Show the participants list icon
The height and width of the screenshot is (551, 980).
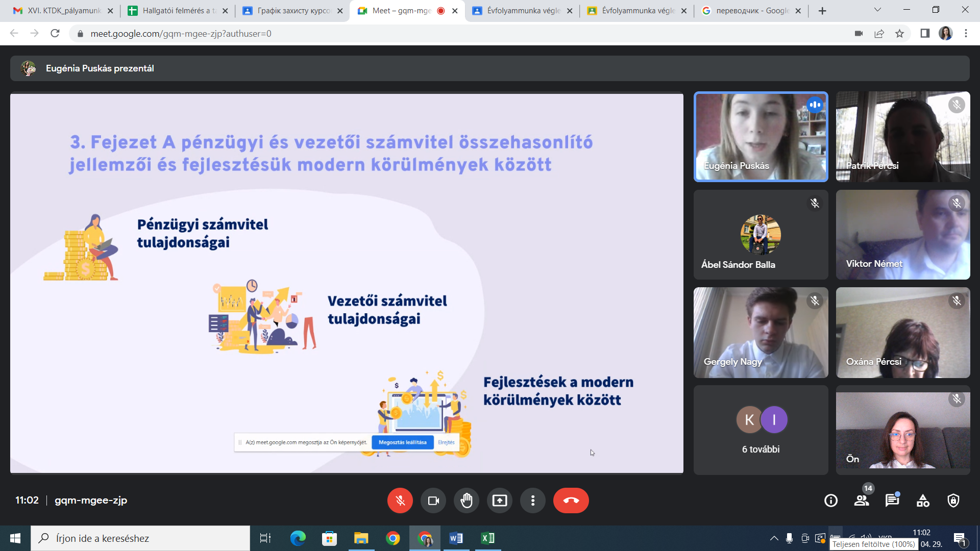click(x=862, y=500)
